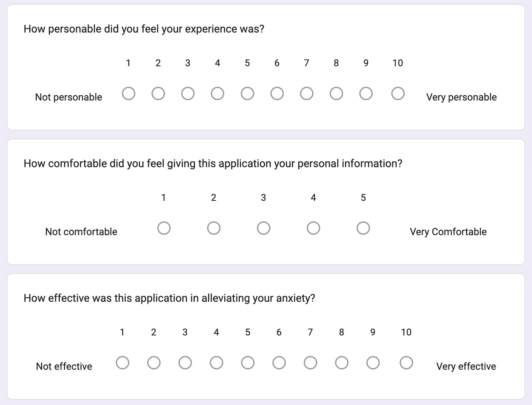Pick rating 3 on the comfort scale
532x405 pixels.
point(263,228)
